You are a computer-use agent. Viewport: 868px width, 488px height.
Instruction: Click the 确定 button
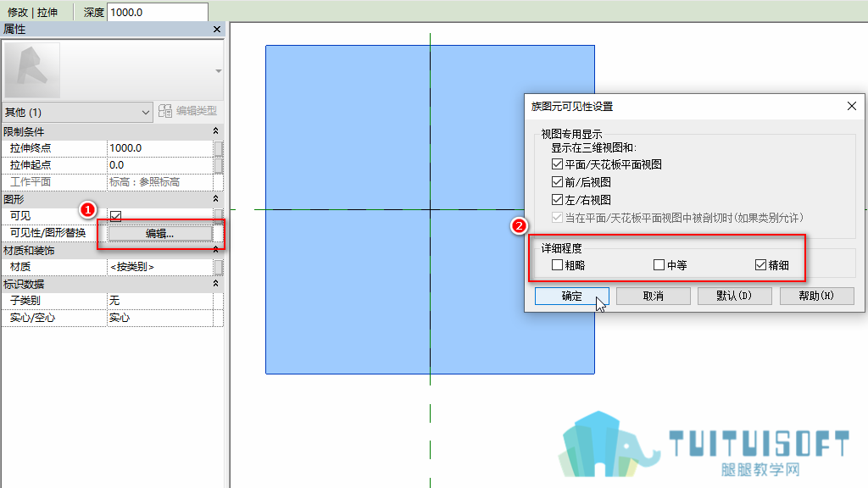point(572,296)
